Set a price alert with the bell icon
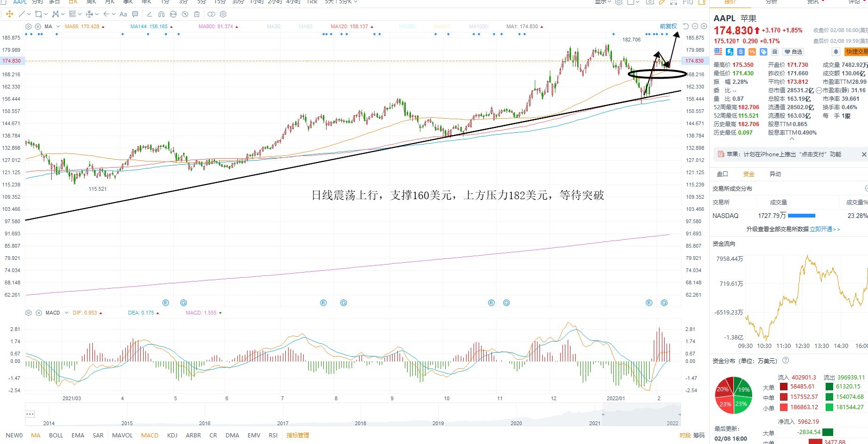This screenshot has height=444, width=868. click(x=836, y=52)
